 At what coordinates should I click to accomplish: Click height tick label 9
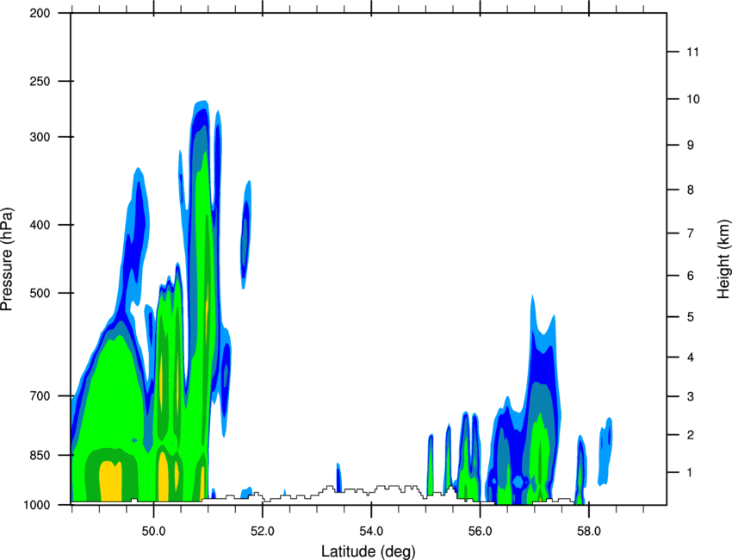pos(691,146)
